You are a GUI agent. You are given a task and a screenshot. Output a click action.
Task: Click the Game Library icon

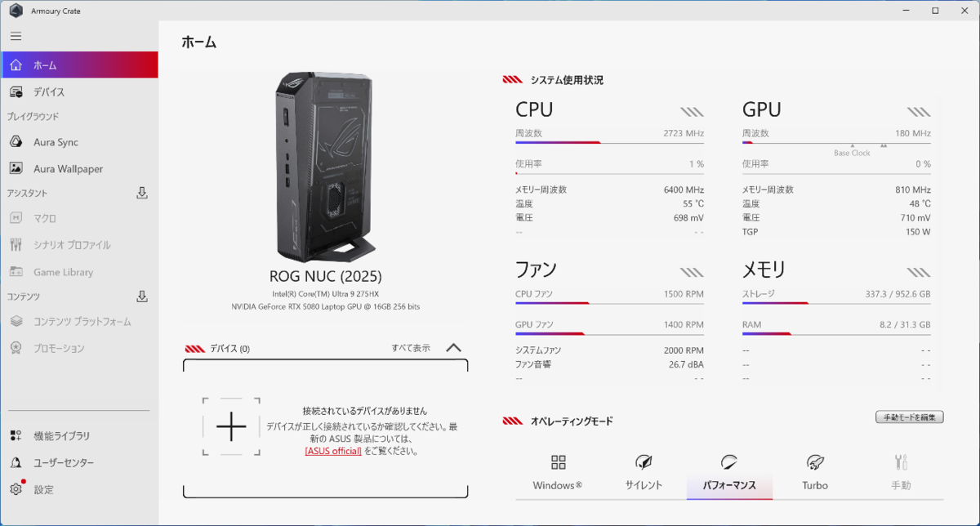[16, 272]
